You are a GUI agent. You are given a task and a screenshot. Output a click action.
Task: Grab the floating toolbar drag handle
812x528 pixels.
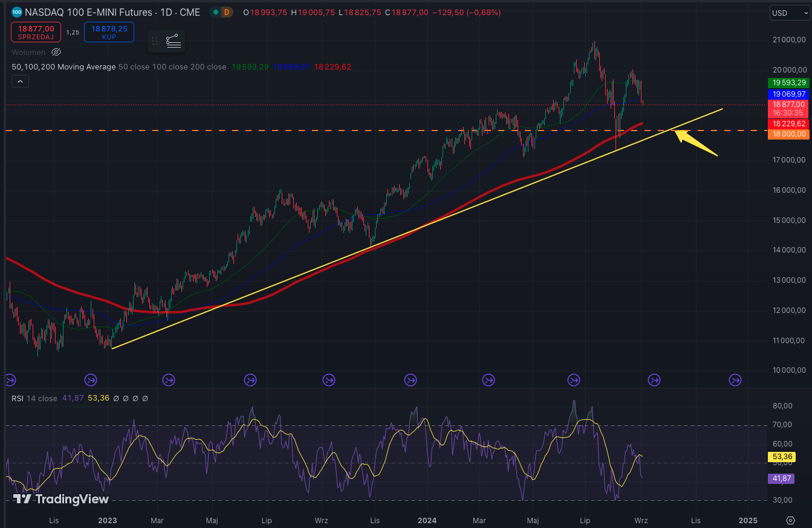[x=155, y=41]
